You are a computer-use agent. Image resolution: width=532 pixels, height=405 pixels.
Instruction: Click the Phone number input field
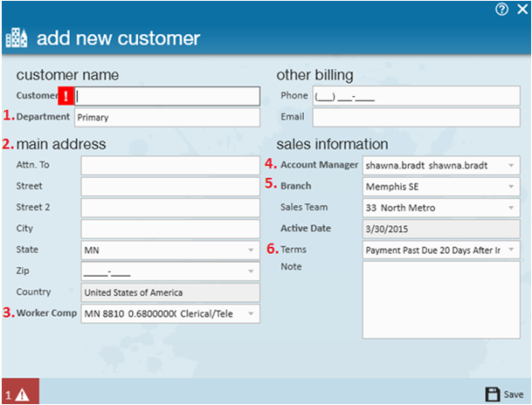click(417, 96)
